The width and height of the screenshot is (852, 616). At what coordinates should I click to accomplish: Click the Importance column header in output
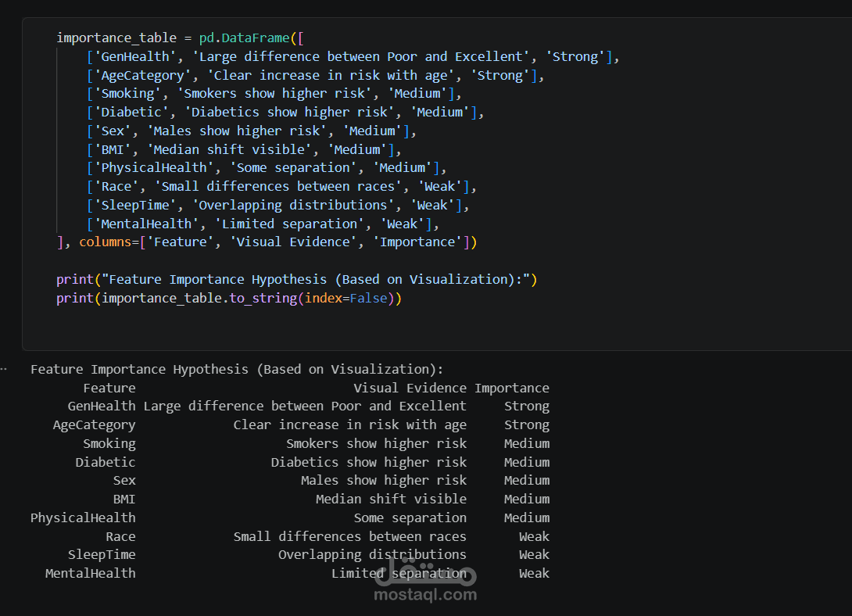(x=511, y=389)
